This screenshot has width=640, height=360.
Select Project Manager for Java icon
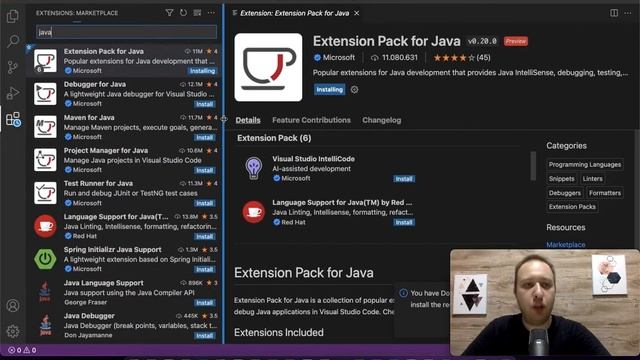click(45, 160)
